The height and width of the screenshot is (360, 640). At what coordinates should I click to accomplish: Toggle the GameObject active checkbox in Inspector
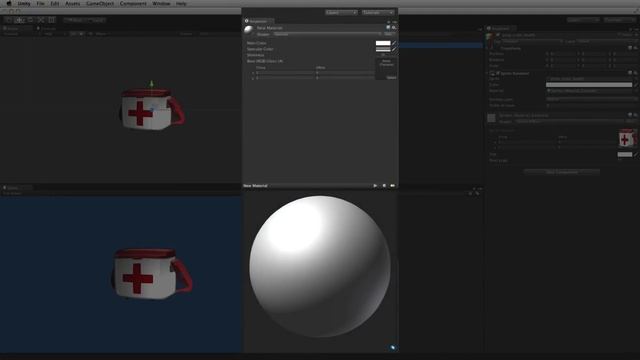[x=498, y=35]
